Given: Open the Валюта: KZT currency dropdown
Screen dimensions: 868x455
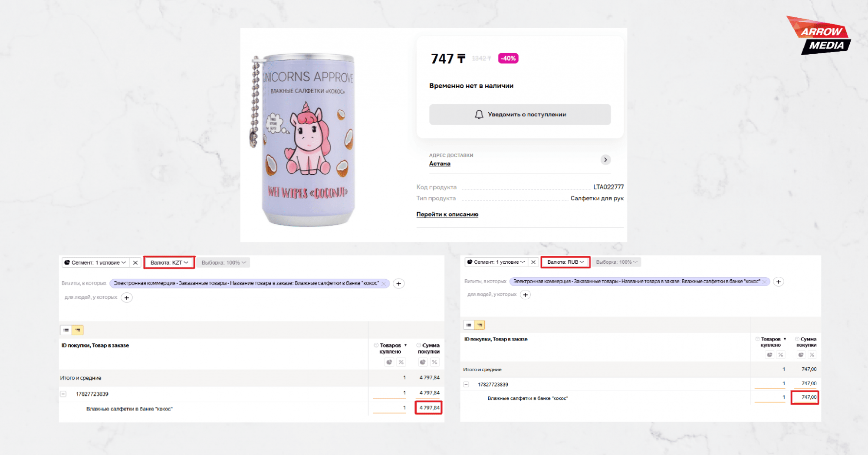Looking at the screenshot, I should coord(169,262).
